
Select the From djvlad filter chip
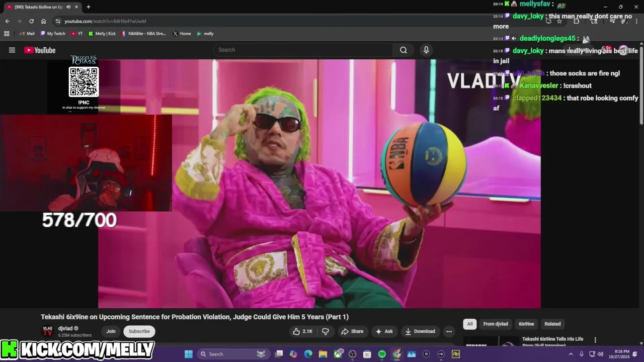pos(496,324)
